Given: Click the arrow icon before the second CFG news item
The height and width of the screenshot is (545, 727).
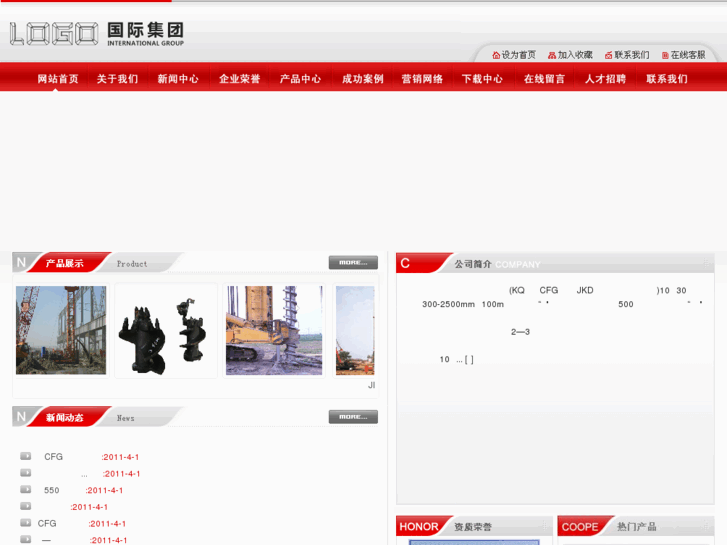Looking at the screenshot, I should click(x=26, y=523).
